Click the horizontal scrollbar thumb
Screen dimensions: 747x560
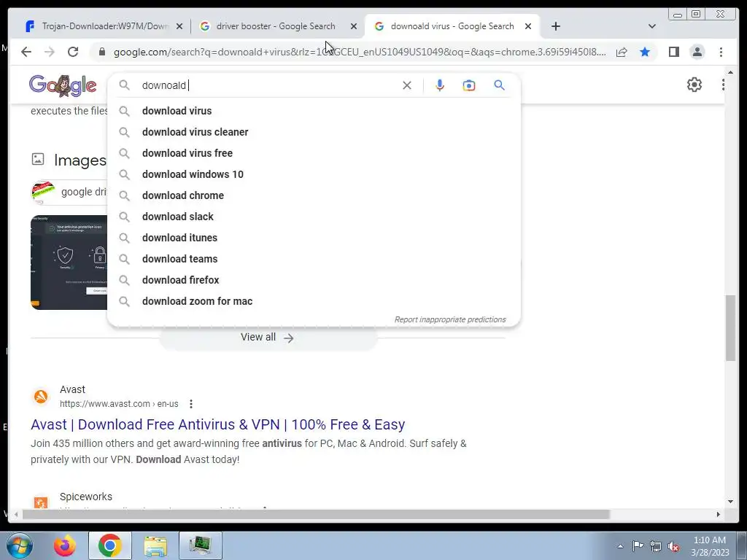[x=316, y=514]
